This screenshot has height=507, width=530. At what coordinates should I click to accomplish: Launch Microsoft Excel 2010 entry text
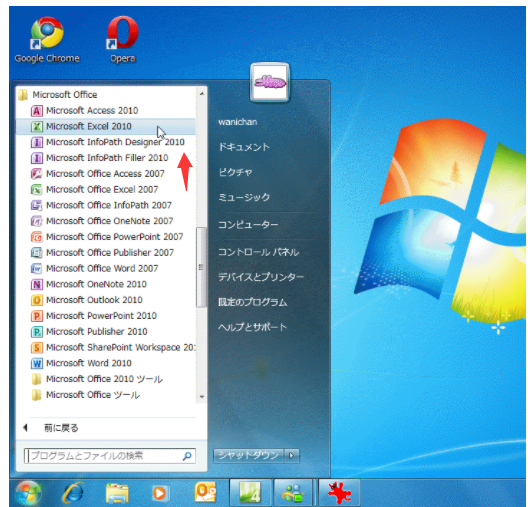pos(89,126)
